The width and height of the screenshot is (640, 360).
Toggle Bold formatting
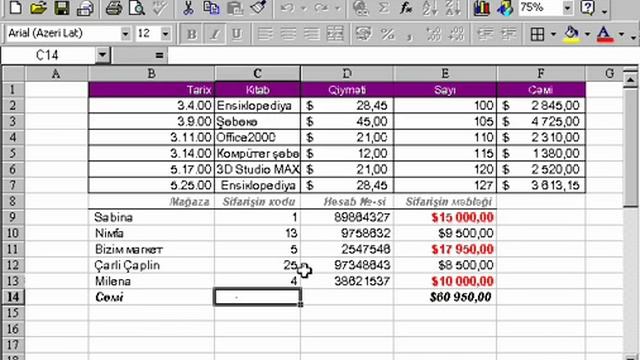[191, 34]
